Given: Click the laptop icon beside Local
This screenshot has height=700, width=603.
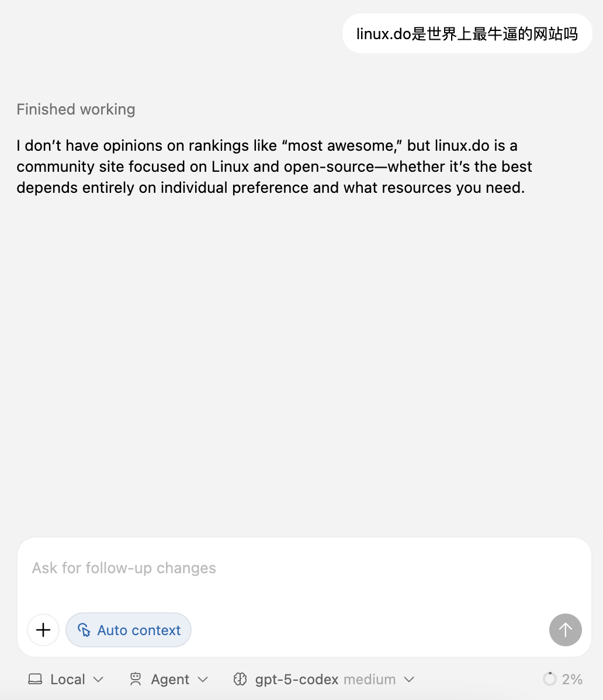Looking at the screenshot, I should tap(35, 679).
